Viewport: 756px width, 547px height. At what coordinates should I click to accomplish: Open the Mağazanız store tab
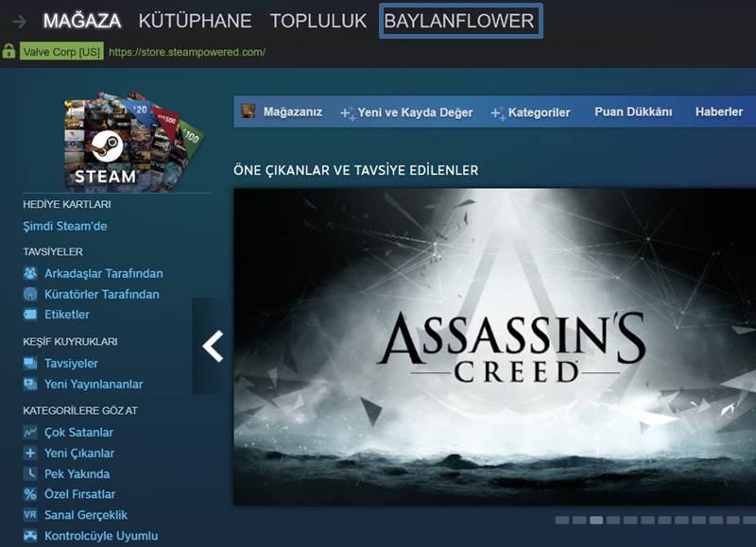point(293,111)
